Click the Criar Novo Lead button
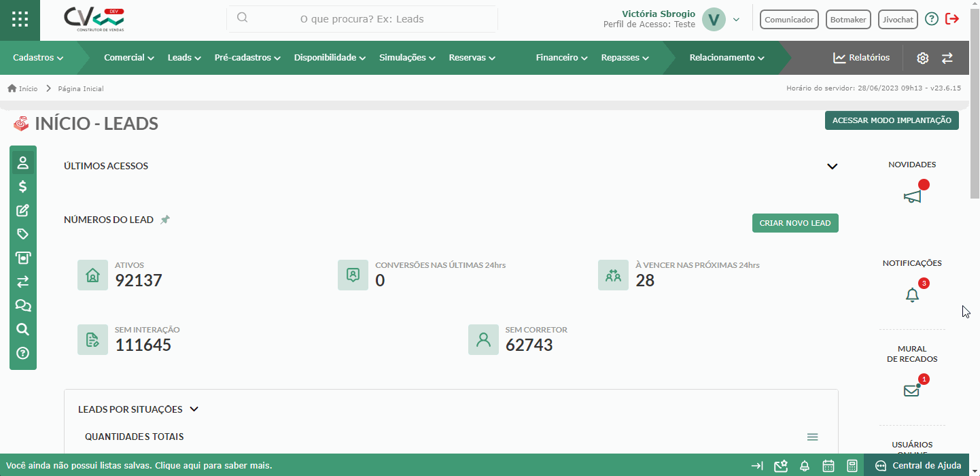The image size is (980, 476). (x=795, y=223)
